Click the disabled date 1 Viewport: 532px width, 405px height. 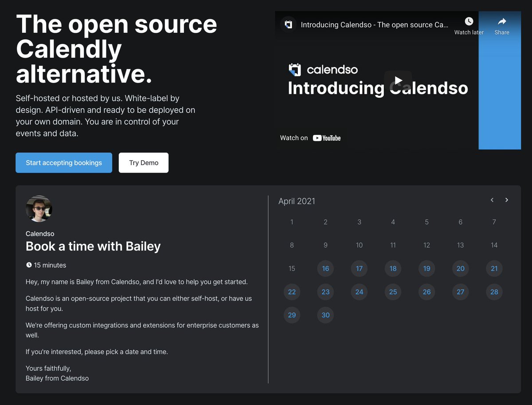point(292,222)
